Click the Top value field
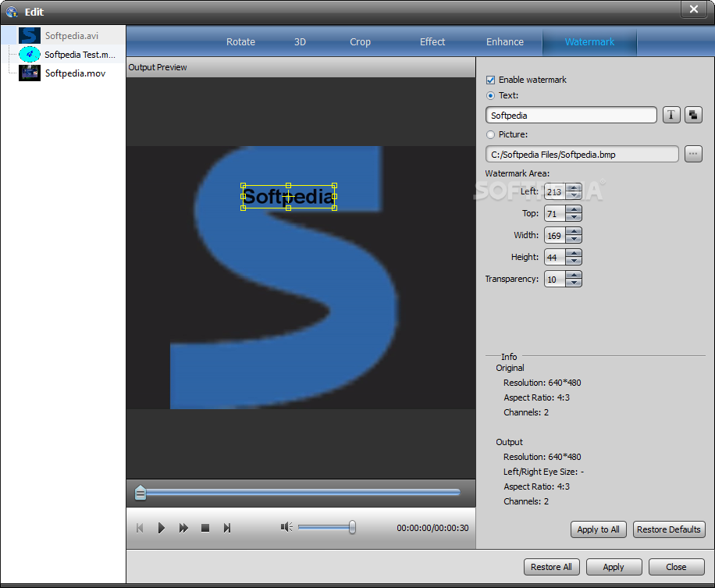Viewport: 715px width, 588px height. [x=554, y=213]
